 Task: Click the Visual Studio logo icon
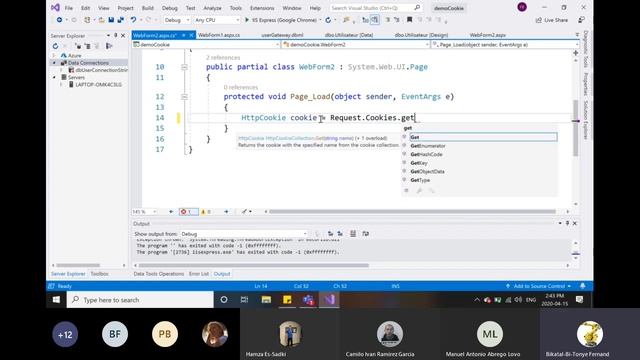pyautogui.click(x=56, y=7)
